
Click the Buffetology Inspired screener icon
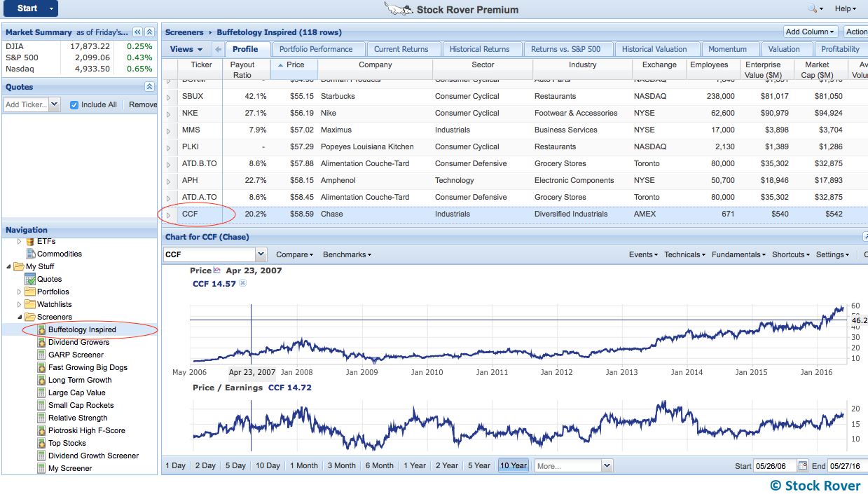(41, 329)
